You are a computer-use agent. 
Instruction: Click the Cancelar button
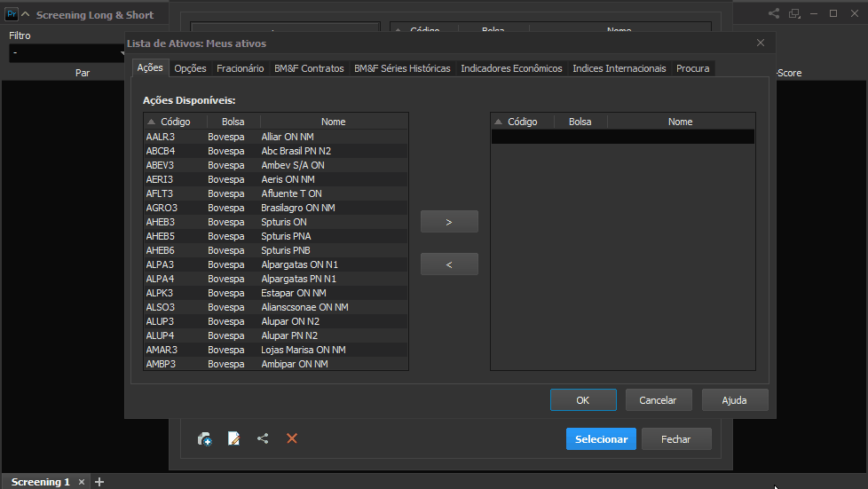pyautogui.click(x=659, y=400)
